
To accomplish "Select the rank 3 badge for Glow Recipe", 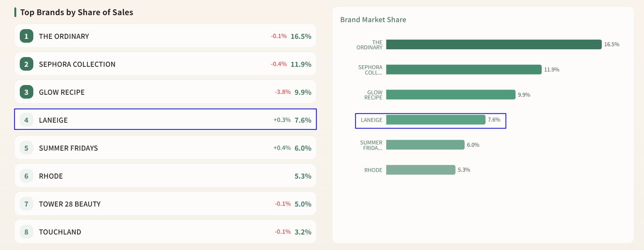I will click(26, 92).
